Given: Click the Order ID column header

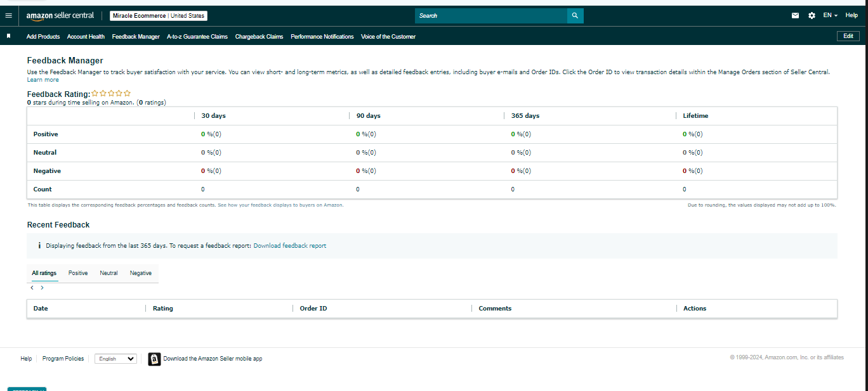Looking at the screenshot, I should 313,309.
